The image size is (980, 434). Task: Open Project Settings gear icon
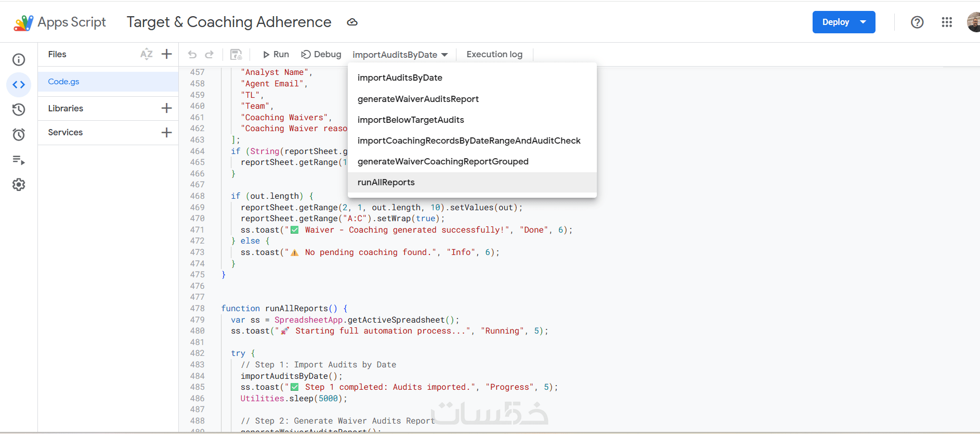(x=19, y=185)
